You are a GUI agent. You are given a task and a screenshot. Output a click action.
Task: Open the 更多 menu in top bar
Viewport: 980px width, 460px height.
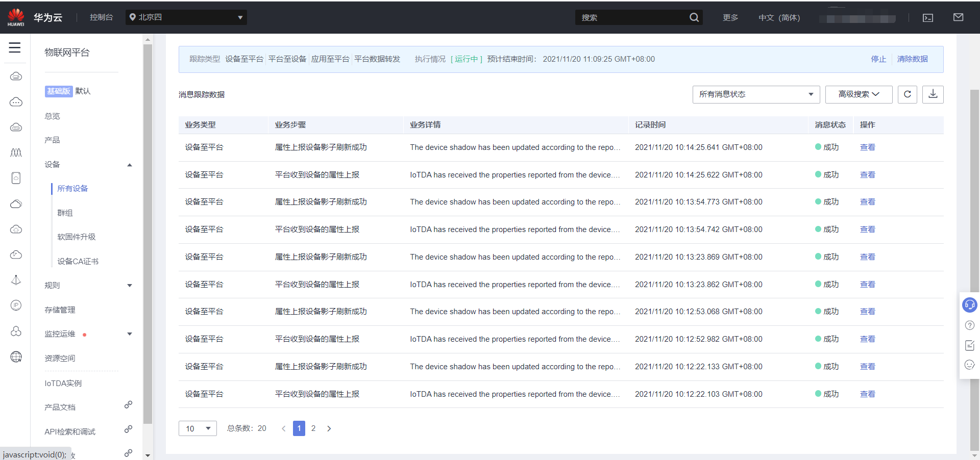[x=730, y=17]
